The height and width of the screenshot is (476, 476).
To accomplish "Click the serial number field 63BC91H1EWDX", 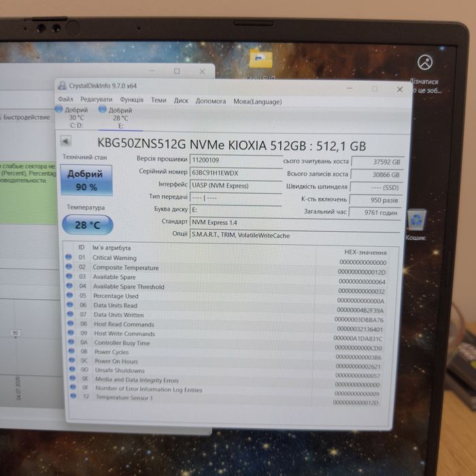I will pyautogui.click(x=236, y=173).
